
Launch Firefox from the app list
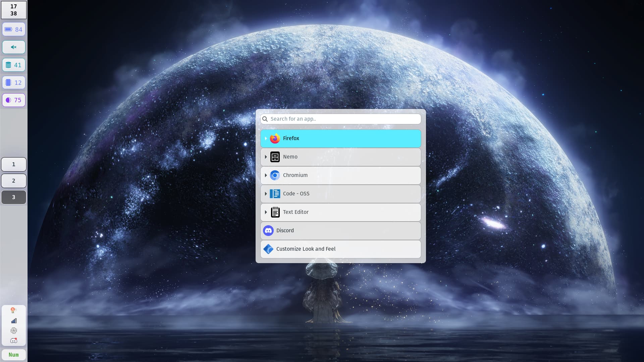(340, 138)
